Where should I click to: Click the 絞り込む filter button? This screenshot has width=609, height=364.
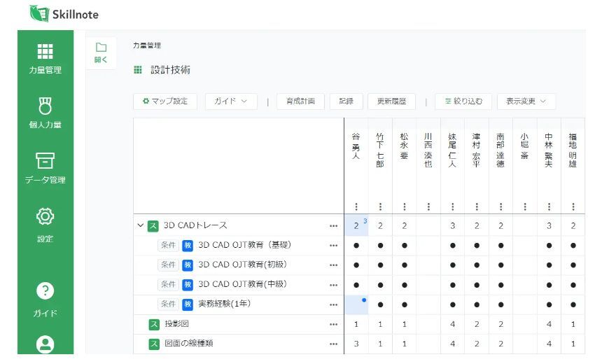[x=463, y=101]
